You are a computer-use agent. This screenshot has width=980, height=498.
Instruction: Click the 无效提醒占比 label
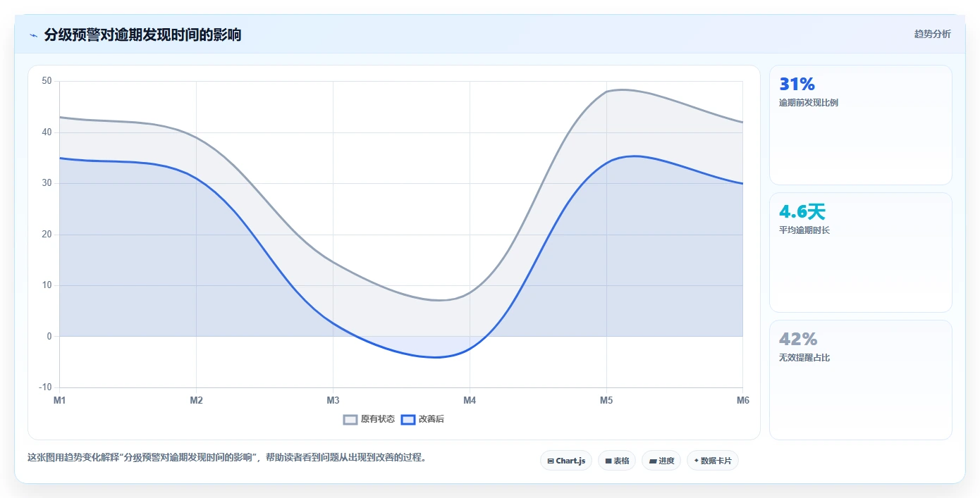pyautogui.click(x=804, y=358)
